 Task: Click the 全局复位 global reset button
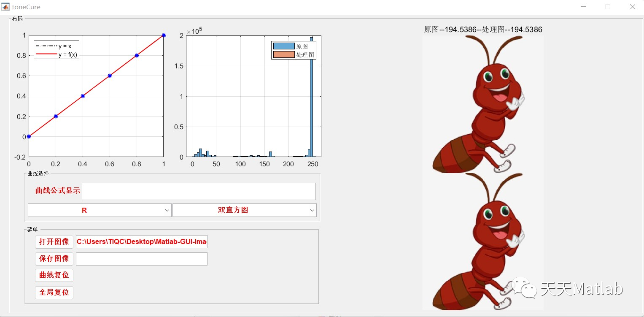point(54,292)
